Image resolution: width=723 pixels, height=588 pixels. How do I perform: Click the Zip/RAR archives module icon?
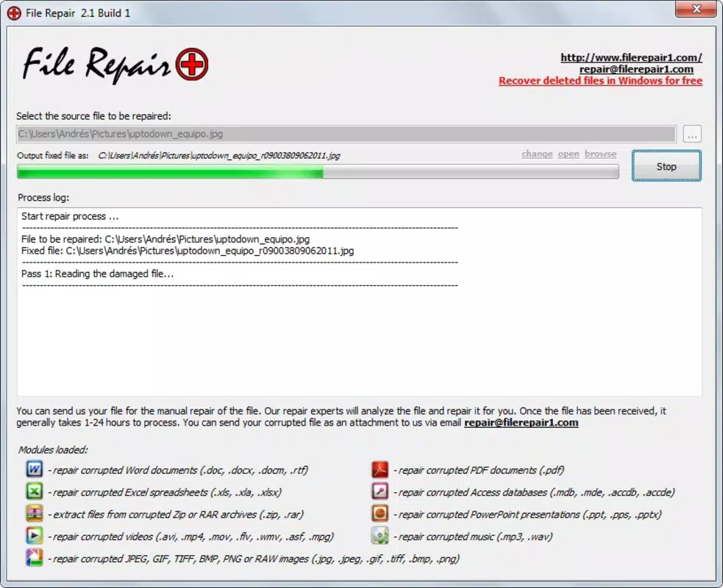[34, 513]
